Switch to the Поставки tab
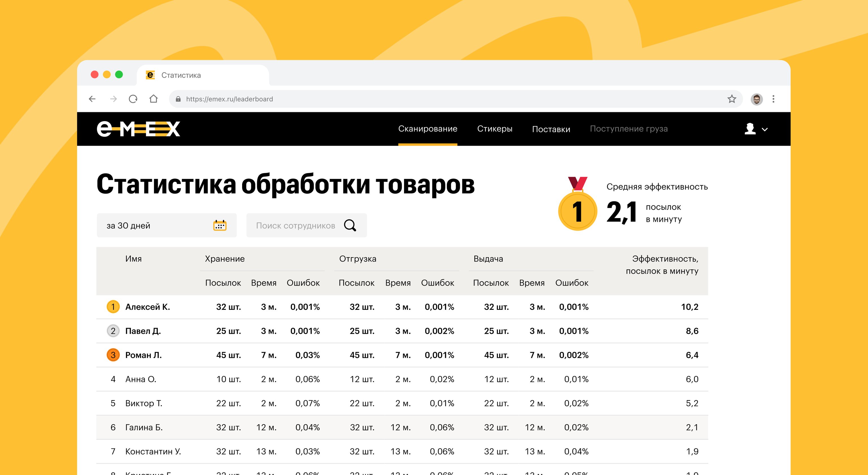This screenshot has height=475, width=868. [551, 129]
